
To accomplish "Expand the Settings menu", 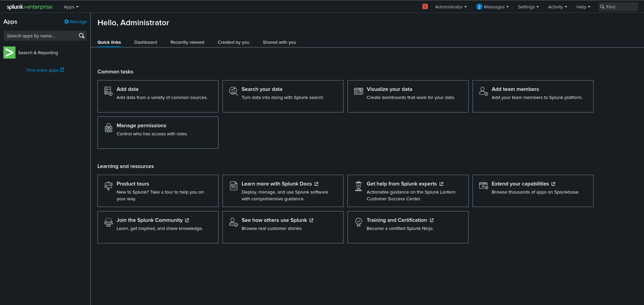I will (x=528, y=7).
